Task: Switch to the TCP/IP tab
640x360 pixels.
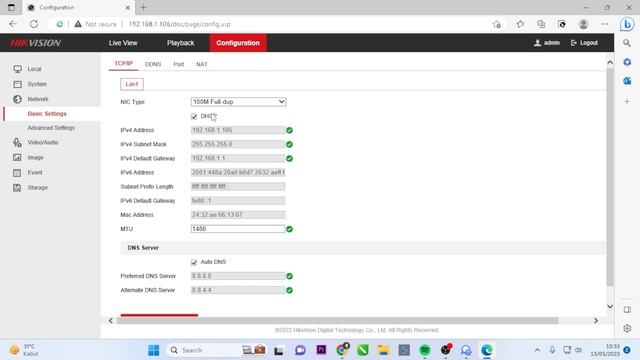Action: 124,64
